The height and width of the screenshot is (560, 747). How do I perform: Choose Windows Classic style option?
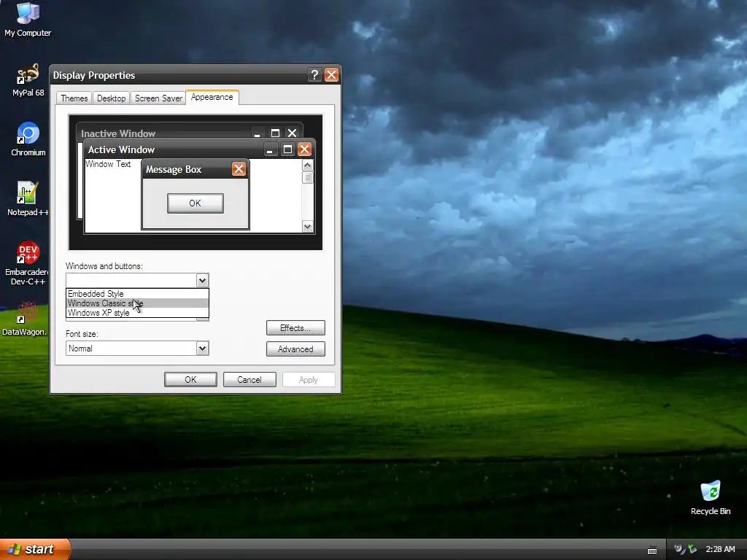tap(137, 303)
